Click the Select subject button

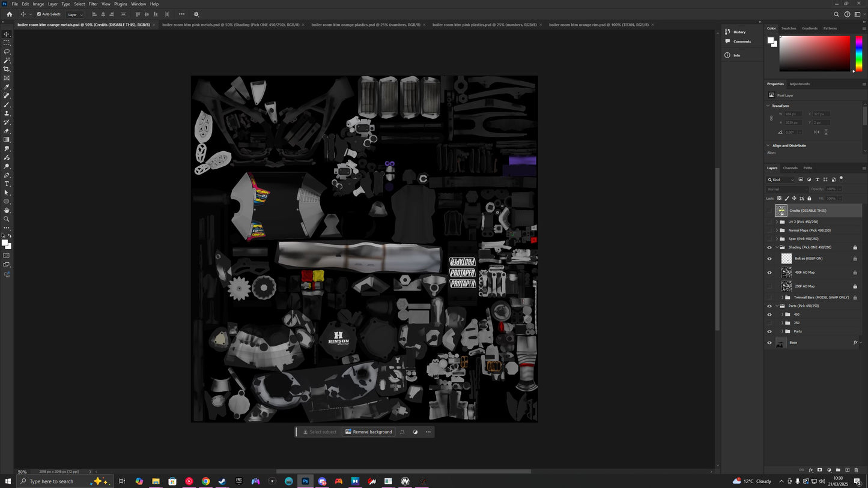tap(320, 432)
